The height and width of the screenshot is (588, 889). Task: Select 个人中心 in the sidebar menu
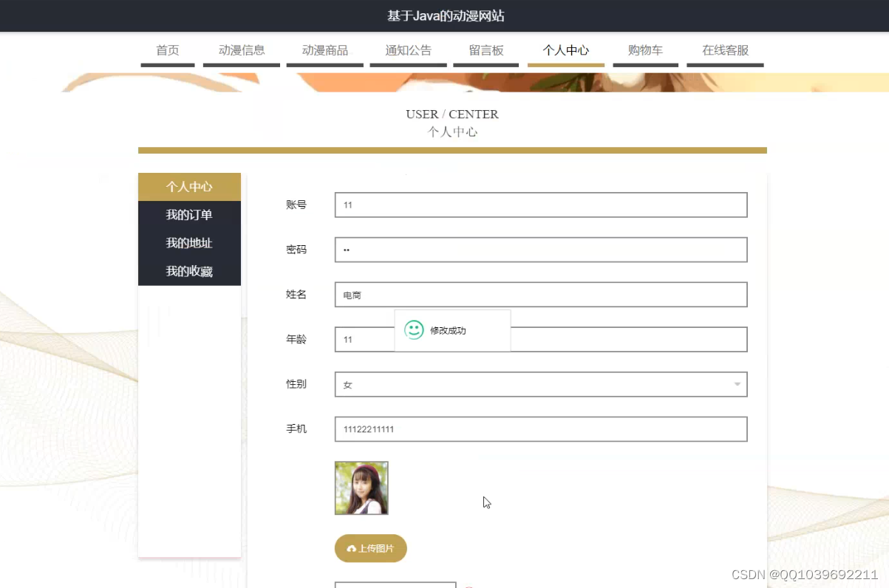(189, 186)
